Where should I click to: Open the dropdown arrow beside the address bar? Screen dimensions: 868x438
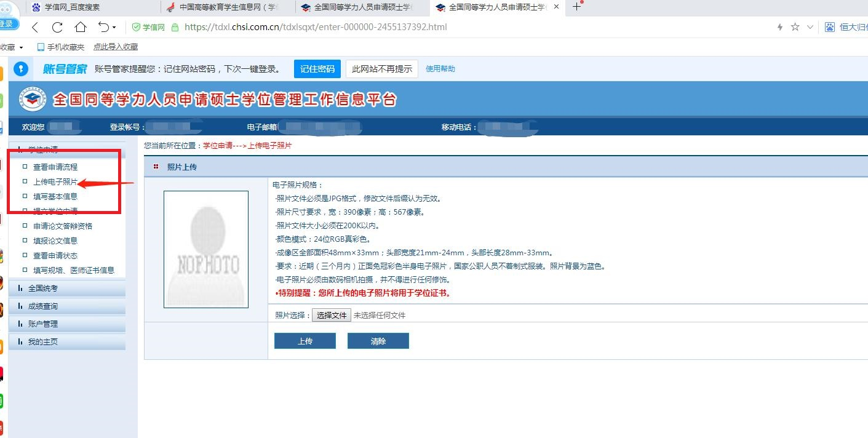(x=810, y=27)
